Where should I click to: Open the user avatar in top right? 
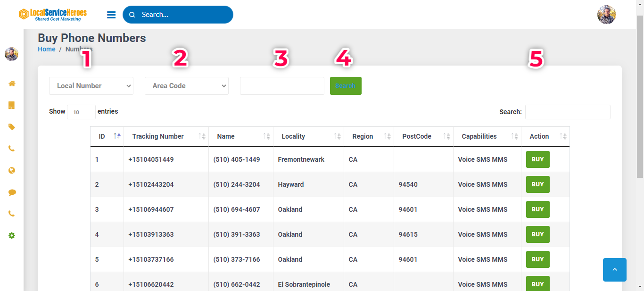[x=606, y=15]
